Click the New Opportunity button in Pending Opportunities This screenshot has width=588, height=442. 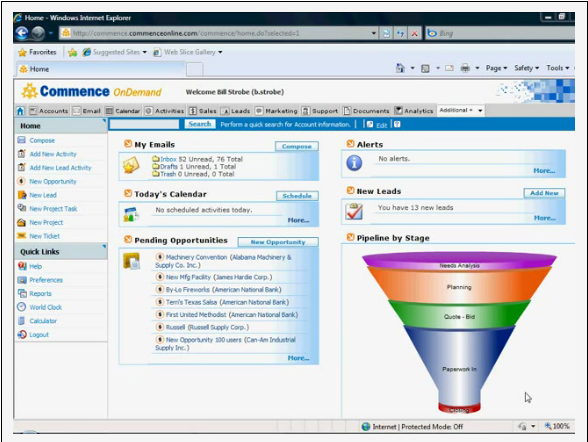point(278,242)
